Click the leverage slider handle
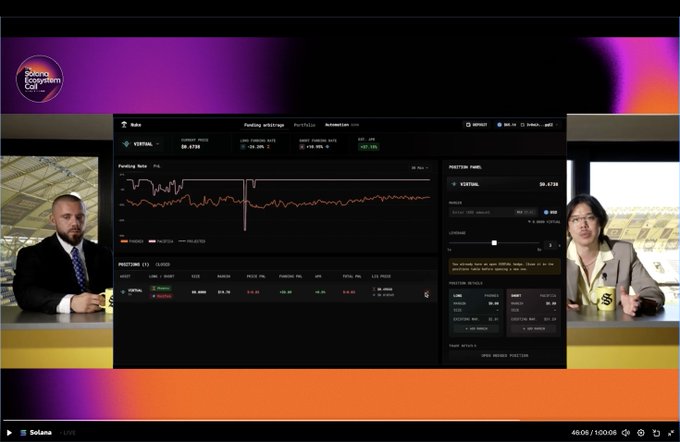The height and width of the screenshot is (442, 680). tap(494, 243)
